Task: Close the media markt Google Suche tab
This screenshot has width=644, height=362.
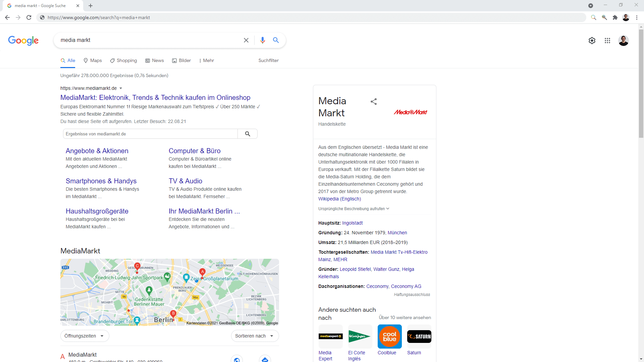Action: [78, 6]
